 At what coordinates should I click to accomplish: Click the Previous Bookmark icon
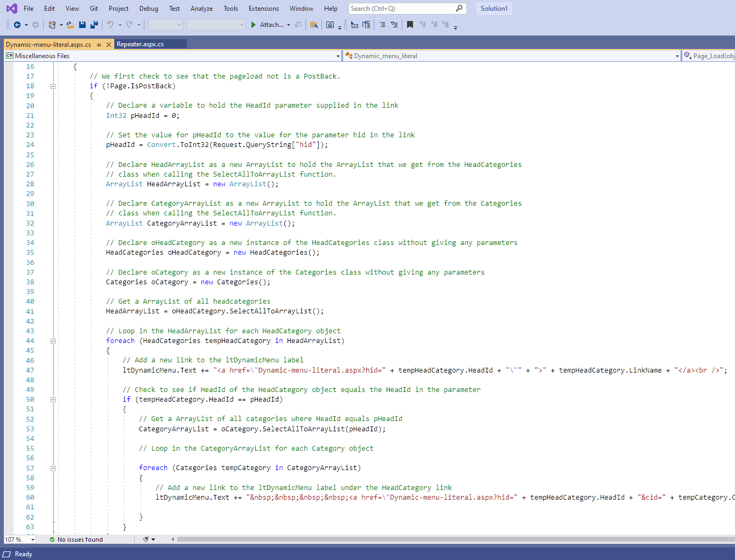coord(423,25)
